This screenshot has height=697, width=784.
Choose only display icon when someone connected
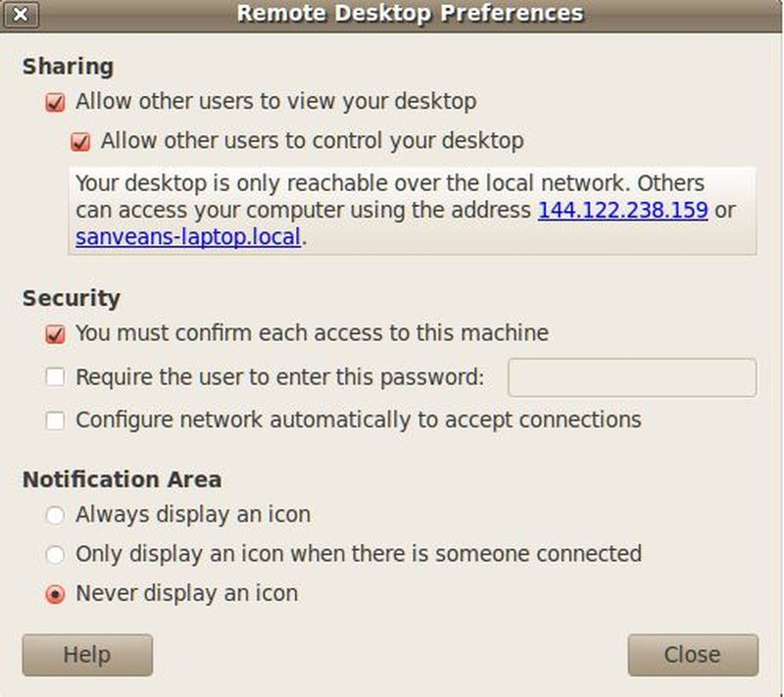(x=56, y=555)
